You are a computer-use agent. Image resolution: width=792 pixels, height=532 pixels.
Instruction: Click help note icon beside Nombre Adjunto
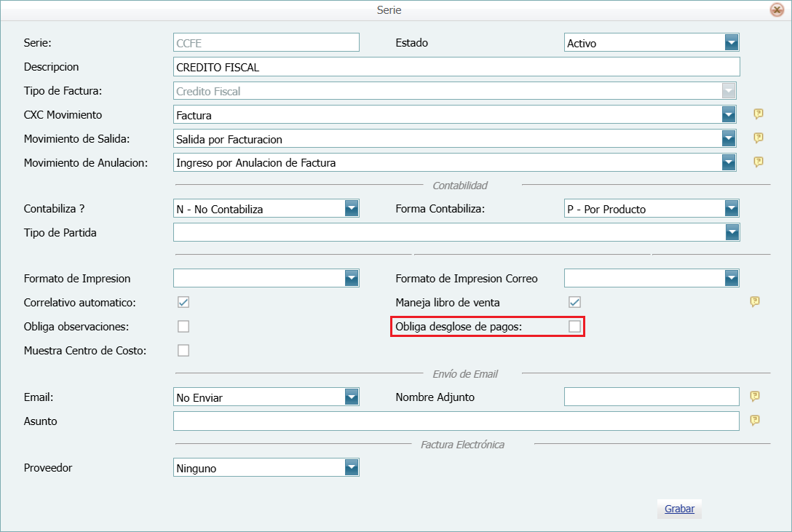click(x=755, y=397)
